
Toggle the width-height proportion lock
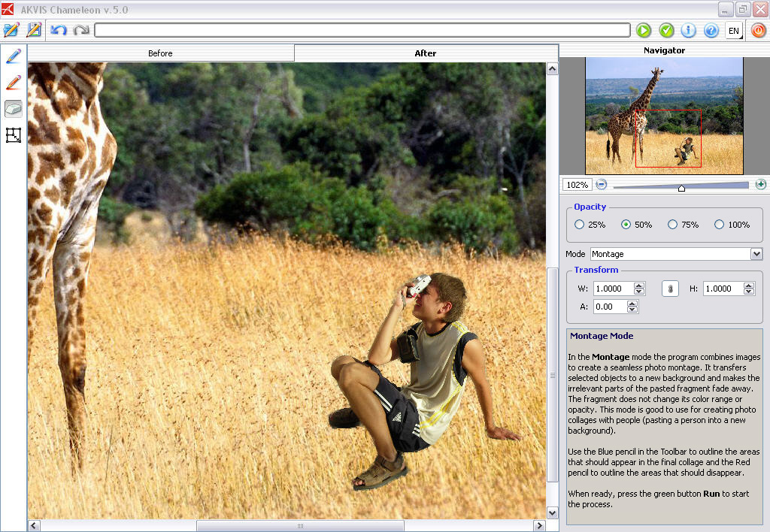point(670,289)
